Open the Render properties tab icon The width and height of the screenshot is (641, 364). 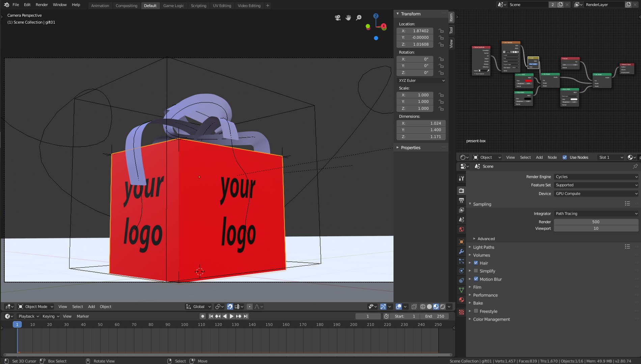pyautogui.click(x=461, y=191)
